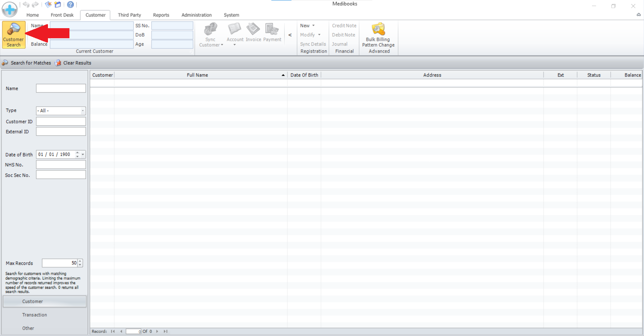
Task: Click the undo arrow in quick access toolbar
Action: coord(26,5)
